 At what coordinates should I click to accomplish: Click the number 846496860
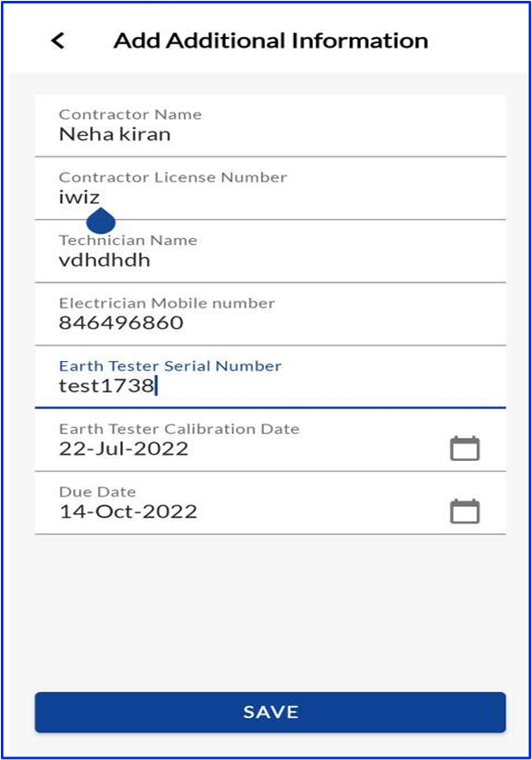pyautogui.click(x=121, y=322)
